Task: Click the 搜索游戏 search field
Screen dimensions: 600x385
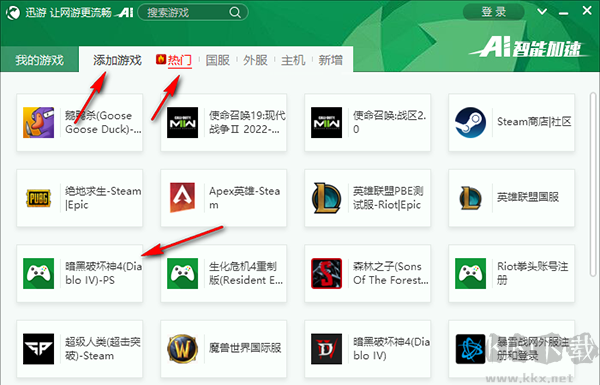Action: tap(192, 13)
